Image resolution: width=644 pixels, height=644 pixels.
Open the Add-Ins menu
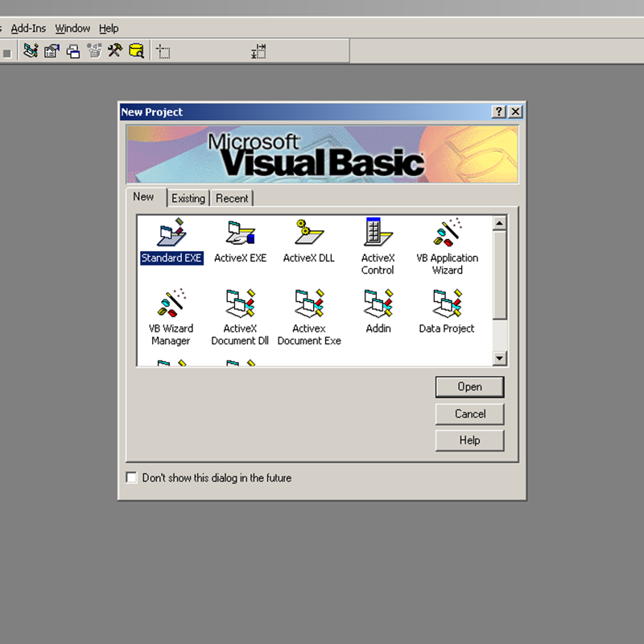click(28, 28)
